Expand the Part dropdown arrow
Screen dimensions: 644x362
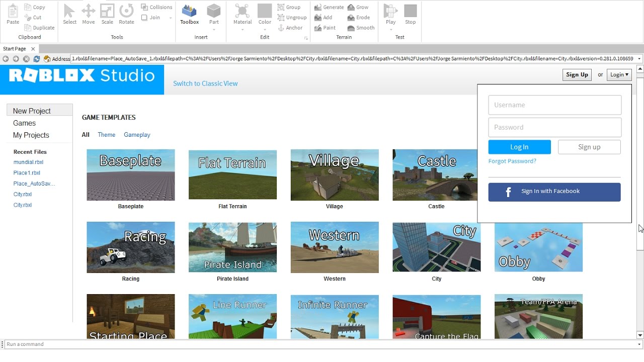click(214, 30)
